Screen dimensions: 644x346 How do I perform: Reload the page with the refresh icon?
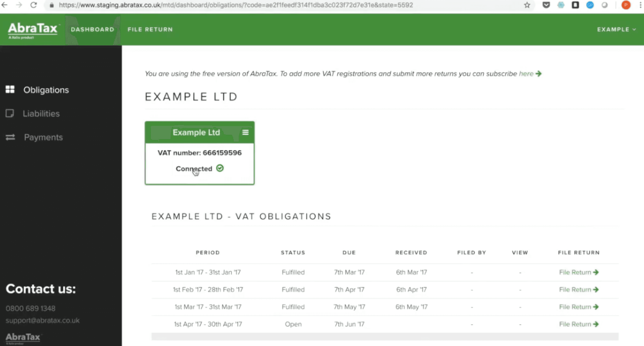tap(34, 5)
